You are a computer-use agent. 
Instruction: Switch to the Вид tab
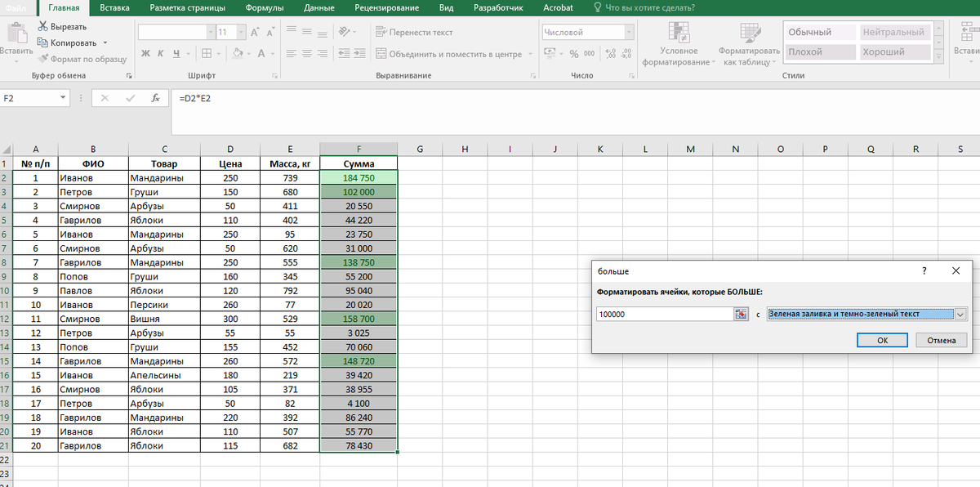coord(446,7)
